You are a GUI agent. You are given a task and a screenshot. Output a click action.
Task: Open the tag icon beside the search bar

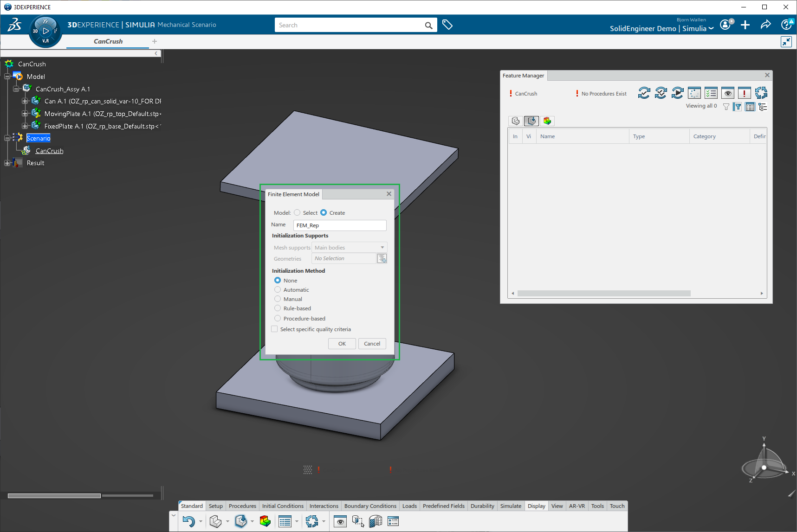[447, 25]
